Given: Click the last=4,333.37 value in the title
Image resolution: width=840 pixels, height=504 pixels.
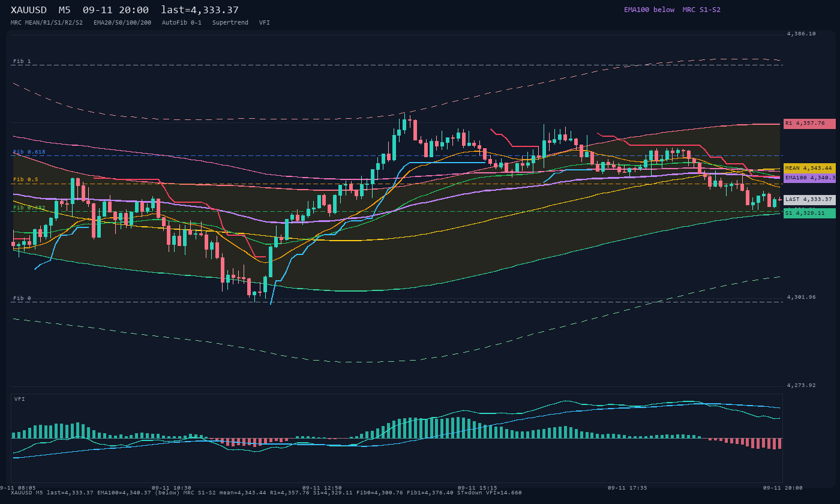Looking at the screenshot, I should pos(200,10).
